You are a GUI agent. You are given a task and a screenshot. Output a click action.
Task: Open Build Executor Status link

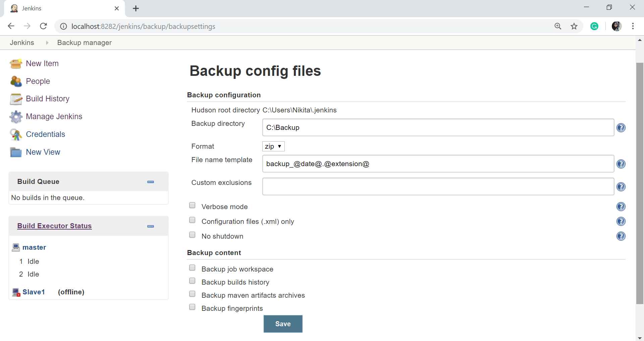[x=54, y=226]
